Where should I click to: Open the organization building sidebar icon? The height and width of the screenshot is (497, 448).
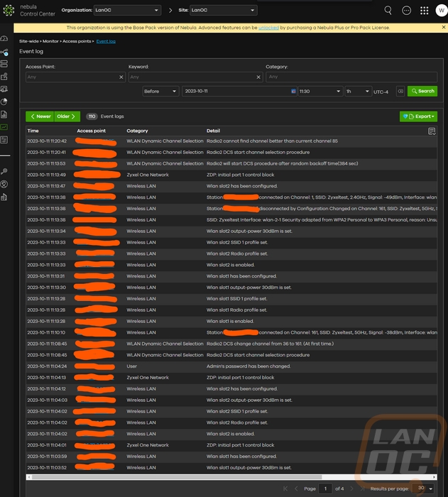point(4,197)
